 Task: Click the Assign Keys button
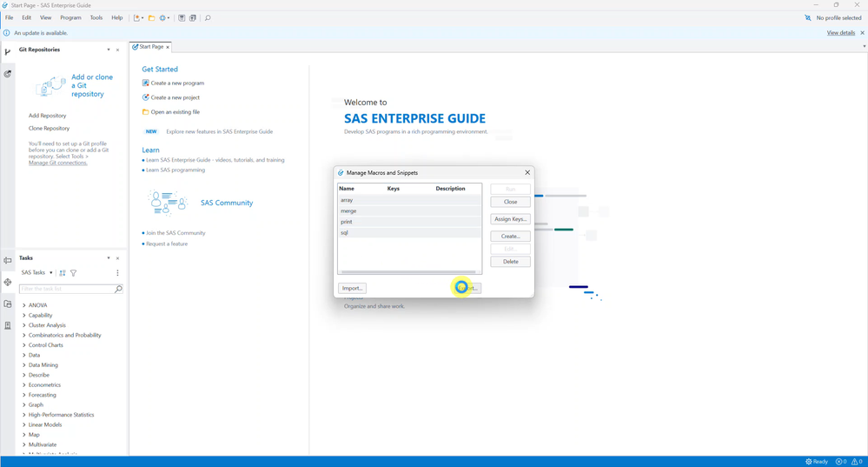(x=510, y=219)
